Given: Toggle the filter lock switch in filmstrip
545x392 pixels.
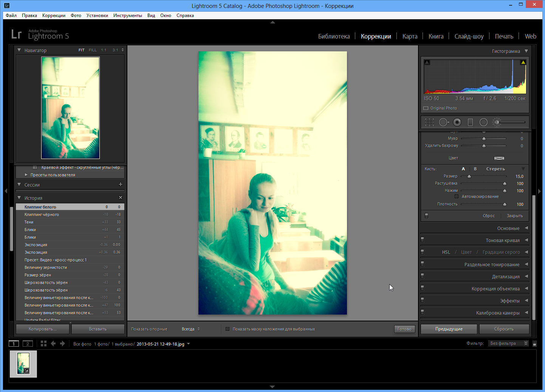Looking at the screenshot, I should coord(534,344).
